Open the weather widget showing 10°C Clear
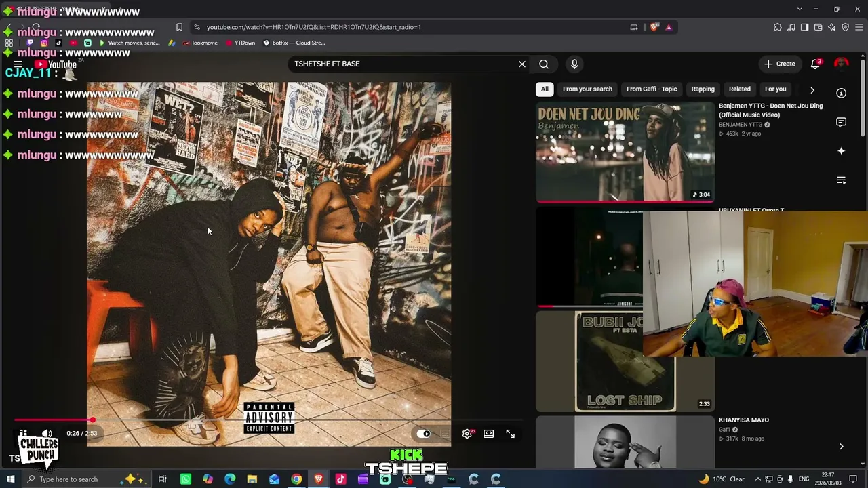 tap(722, 479)
